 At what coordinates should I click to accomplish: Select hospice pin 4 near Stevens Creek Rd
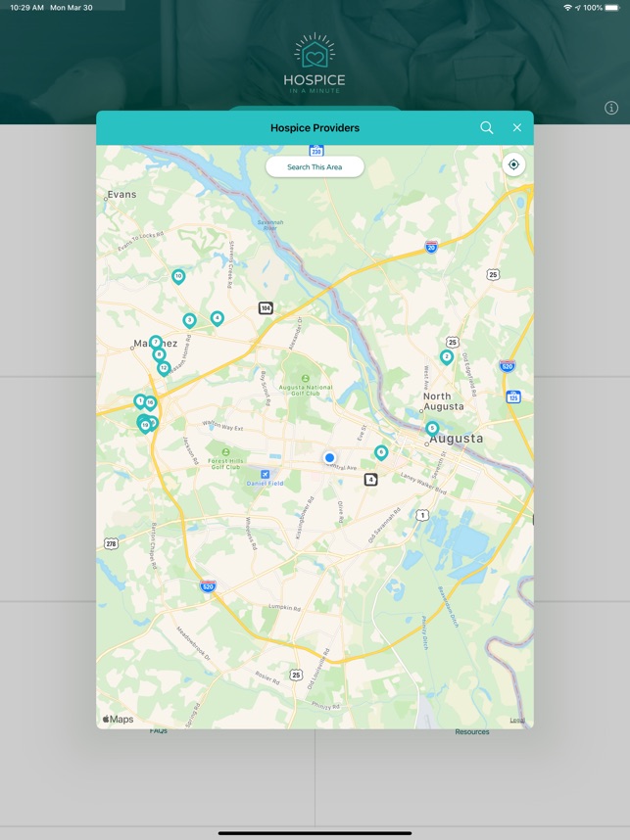[x=217, y=318]
